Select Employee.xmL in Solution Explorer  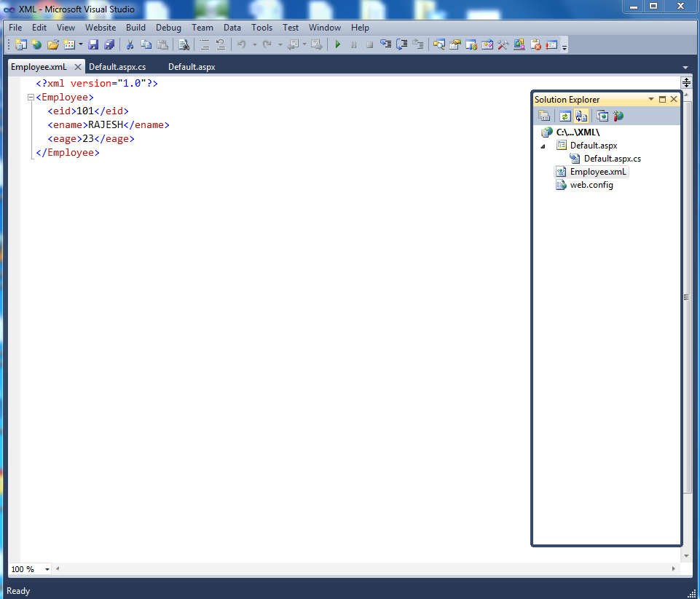[597, 171]
